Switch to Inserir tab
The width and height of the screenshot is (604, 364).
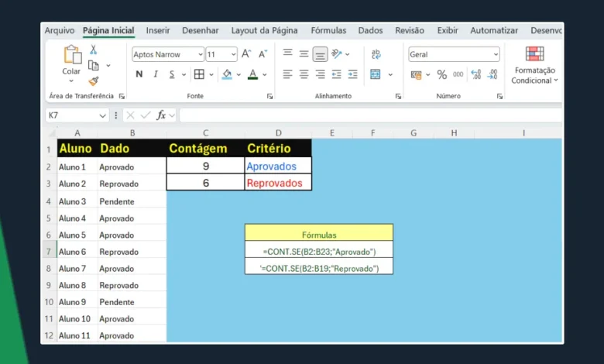158,30
